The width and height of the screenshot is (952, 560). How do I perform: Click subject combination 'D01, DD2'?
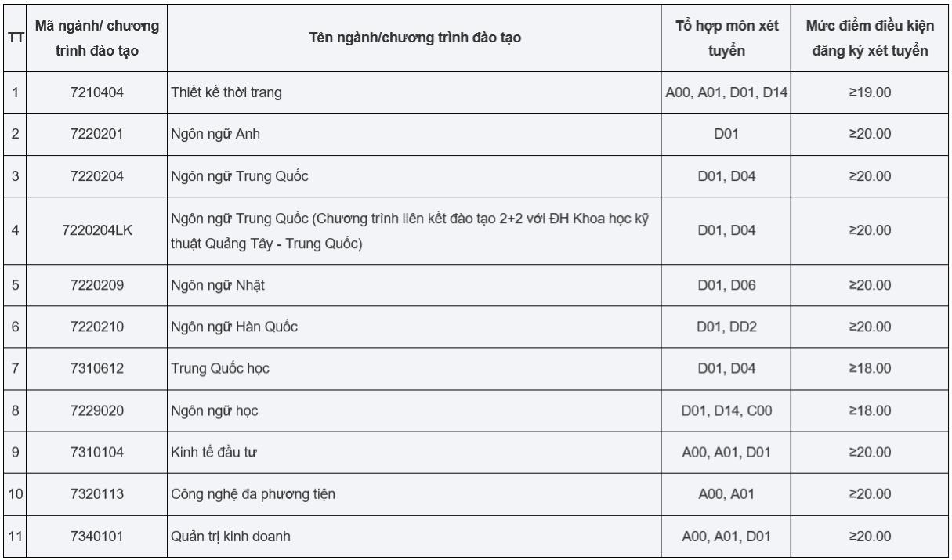point(726,327)
